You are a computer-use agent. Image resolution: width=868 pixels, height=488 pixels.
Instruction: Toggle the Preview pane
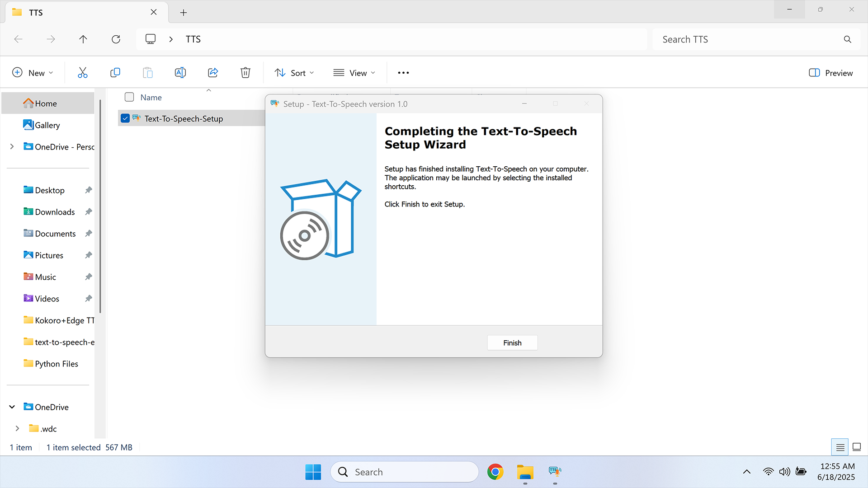click(x=830, y=72)
